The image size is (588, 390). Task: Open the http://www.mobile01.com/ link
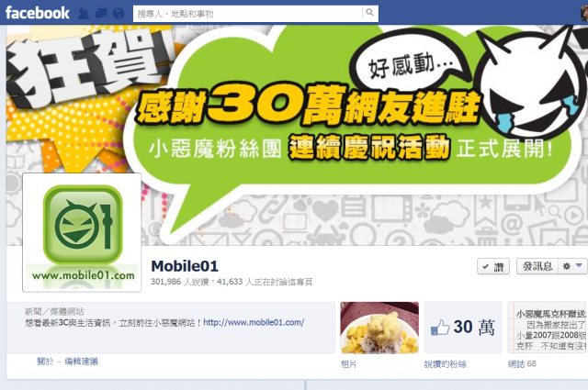click(x=254, y=322)
